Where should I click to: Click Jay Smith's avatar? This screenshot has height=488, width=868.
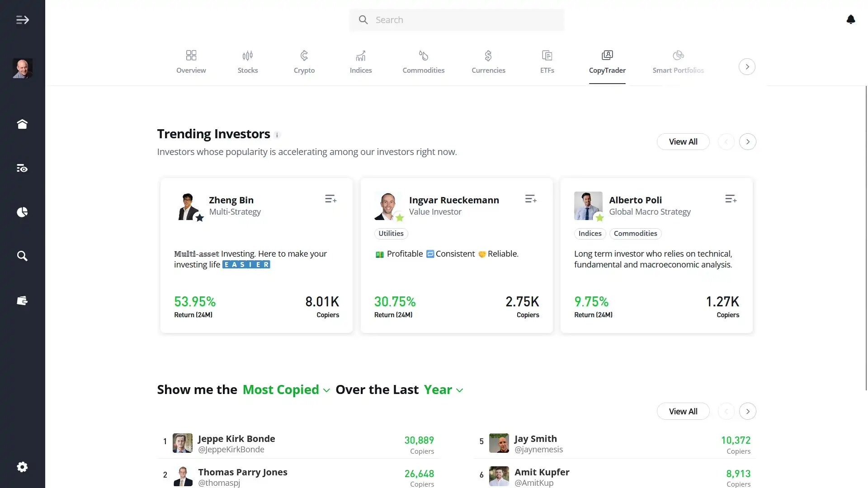499,443
